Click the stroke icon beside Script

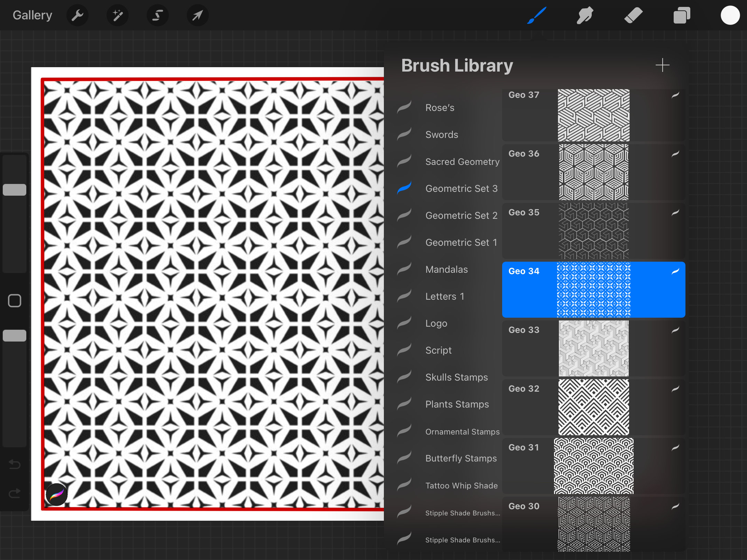(404, 350)
